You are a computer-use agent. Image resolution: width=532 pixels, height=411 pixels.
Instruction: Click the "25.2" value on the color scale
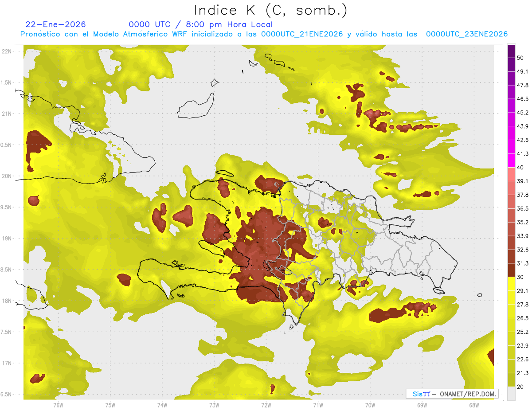(x=522, y=332)
